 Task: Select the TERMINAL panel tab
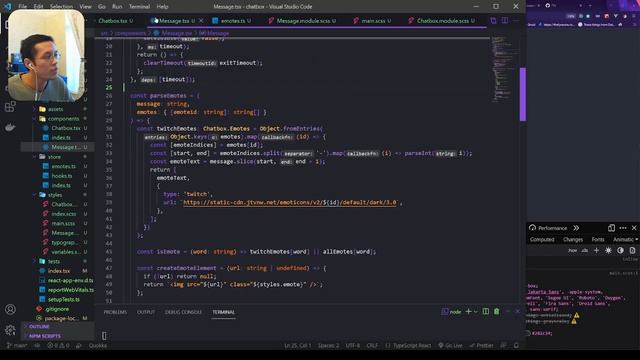pos(223,312)
